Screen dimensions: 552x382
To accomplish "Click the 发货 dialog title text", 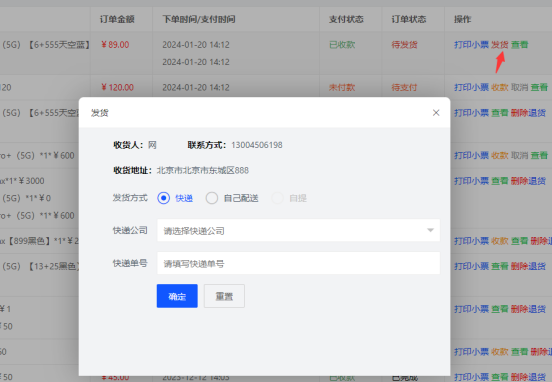I will point(100,113).
